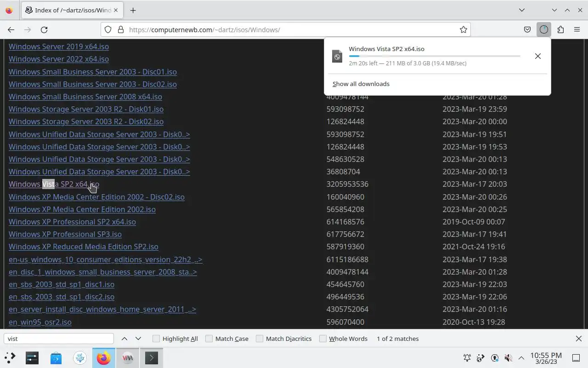588x368 pixels.
Task: Click the downloading ISO file icon
Action: click(337, 56)
